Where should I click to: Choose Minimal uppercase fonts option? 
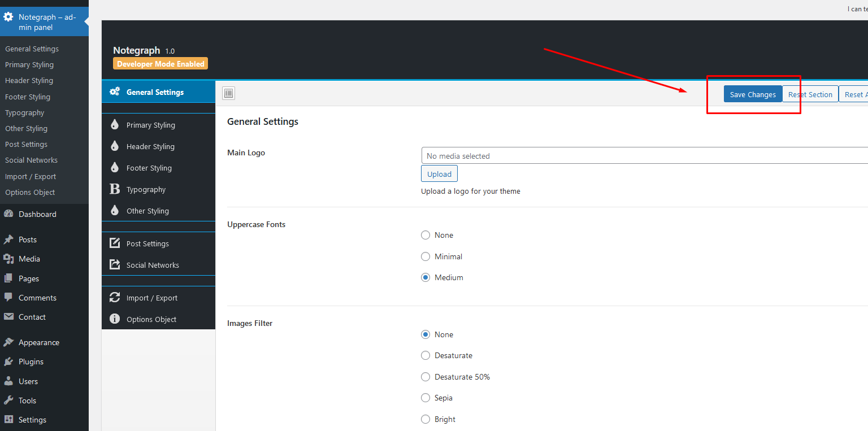426,256
